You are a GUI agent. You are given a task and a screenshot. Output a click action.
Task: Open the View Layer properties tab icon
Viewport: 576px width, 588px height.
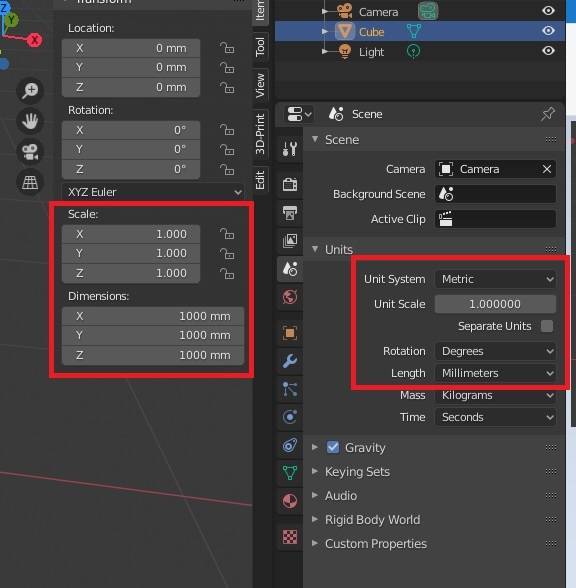point(290,240)
